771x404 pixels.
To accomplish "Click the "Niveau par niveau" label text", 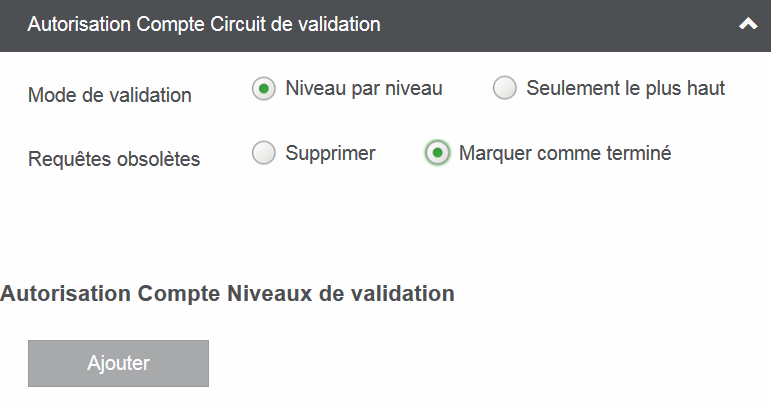I will click(x=363, y=89).
